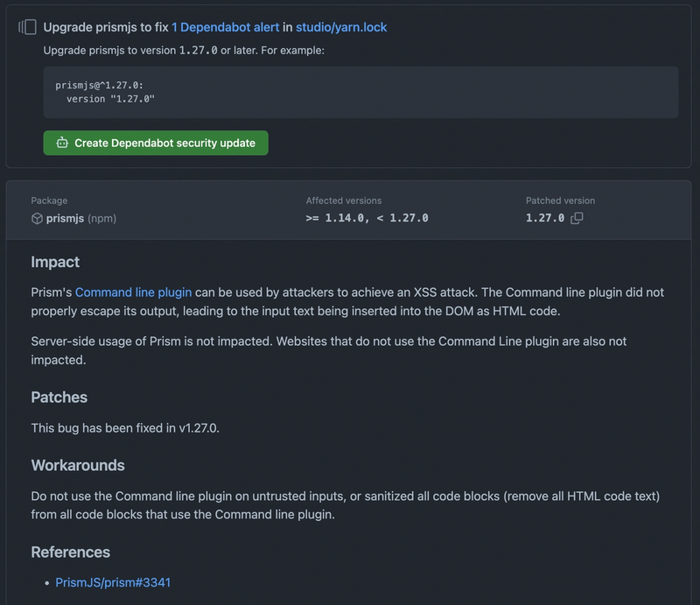
Task: Click the prismjs@^1.27.0 code snippet line
Action: (x=99, y=86)
